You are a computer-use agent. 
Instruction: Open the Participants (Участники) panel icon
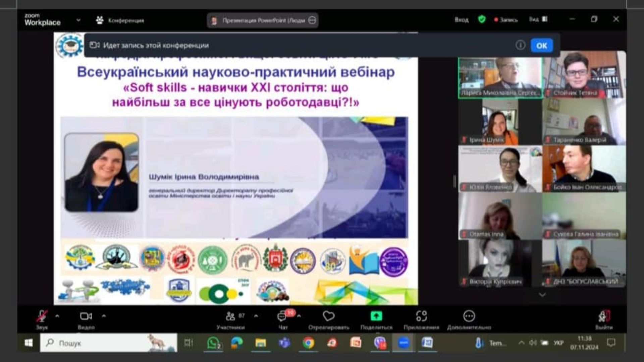pyautogui.click(x=231, y=316)
